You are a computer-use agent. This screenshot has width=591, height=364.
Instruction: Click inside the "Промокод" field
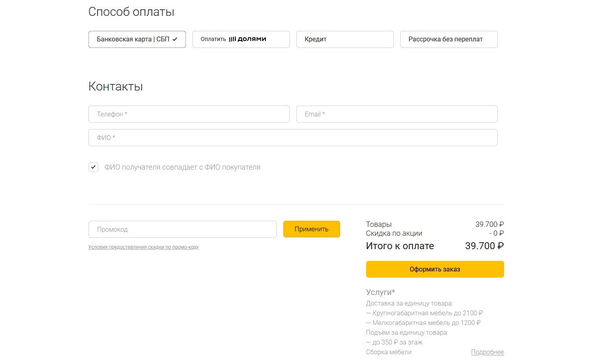click(x=182, y=229)
